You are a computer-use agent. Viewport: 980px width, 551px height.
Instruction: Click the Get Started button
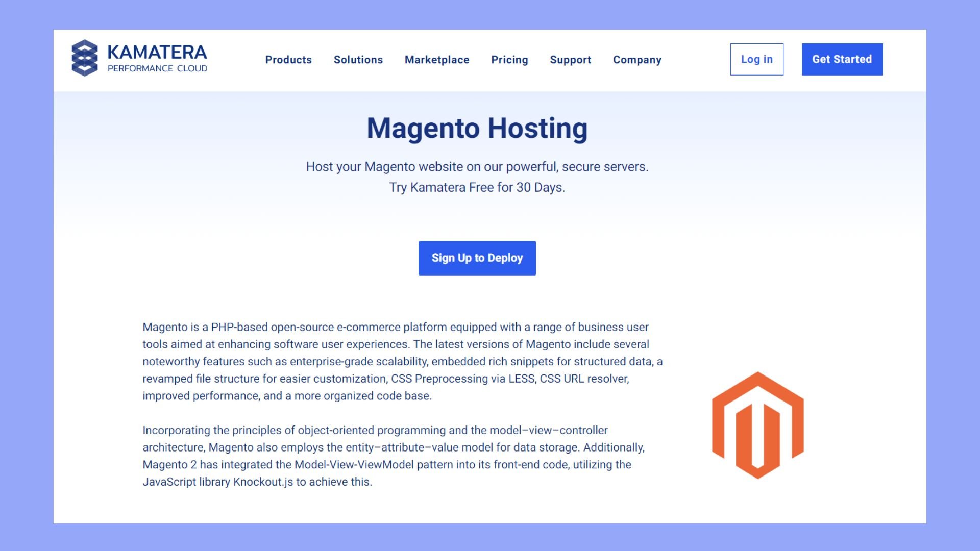coord(842,59)
